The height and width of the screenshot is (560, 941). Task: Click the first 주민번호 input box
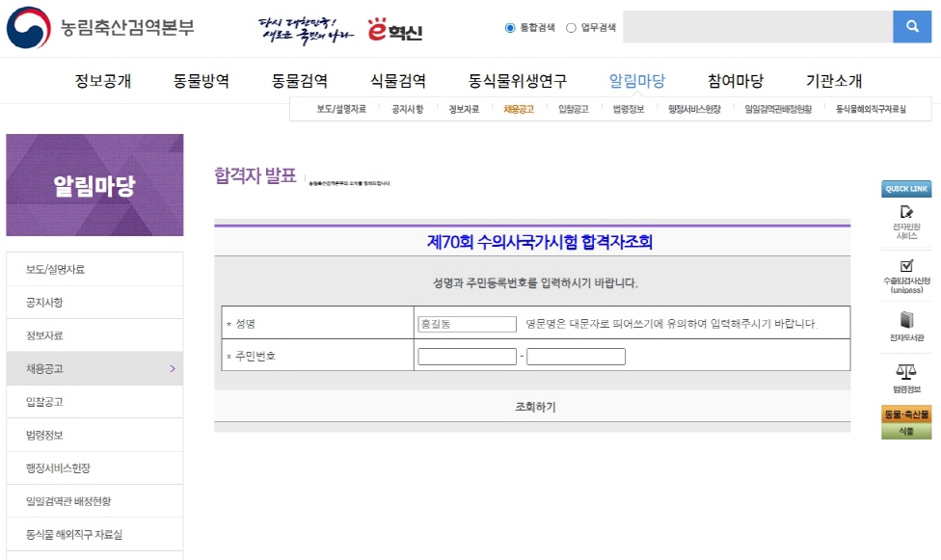pyautogui.click(x=467, y=357)
